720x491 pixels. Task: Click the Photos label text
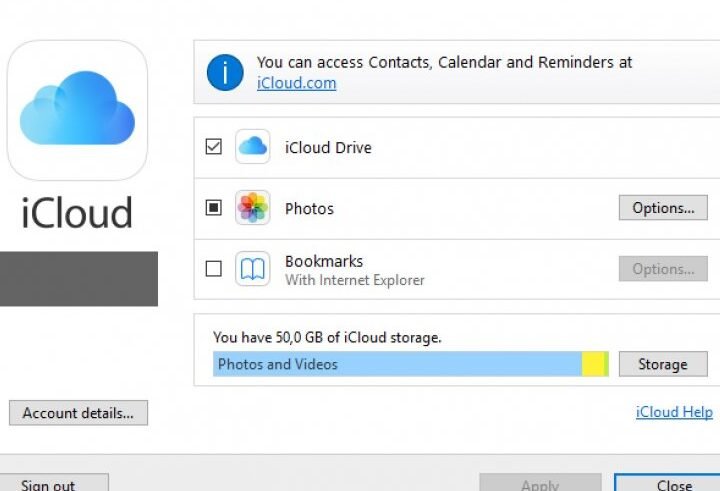coord(309,209)
